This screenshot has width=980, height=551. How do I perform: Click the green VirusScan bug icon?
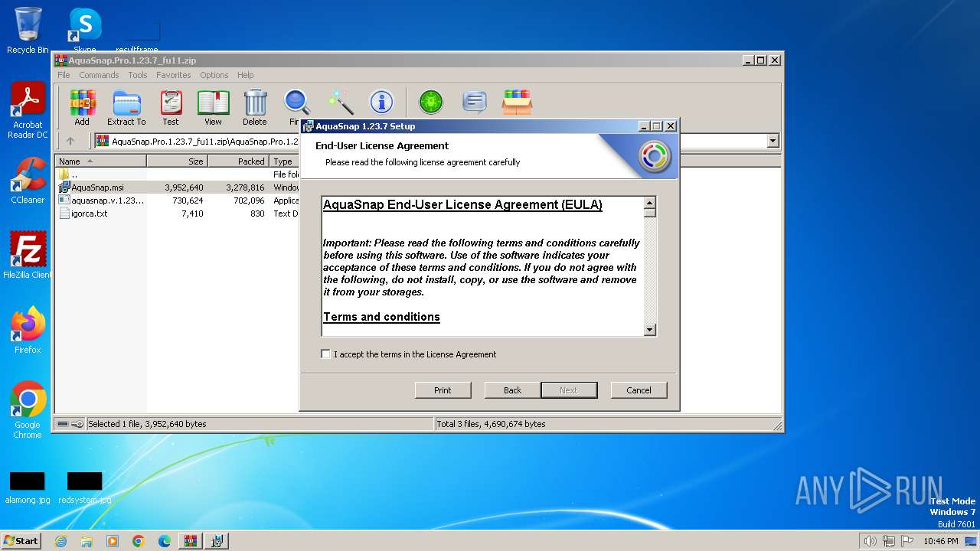point(431,102)
